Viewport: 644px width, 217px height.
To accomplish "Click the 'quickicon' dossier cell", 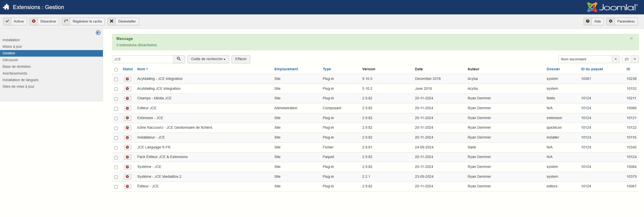I will point(554,127).
